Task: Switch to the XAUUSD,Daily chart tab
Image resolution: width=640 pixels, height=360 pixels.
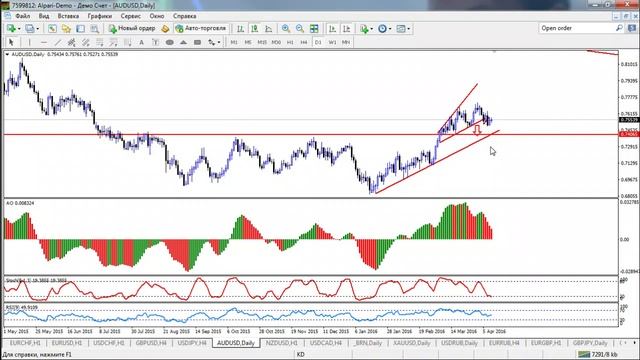Action: coord(412,343)
